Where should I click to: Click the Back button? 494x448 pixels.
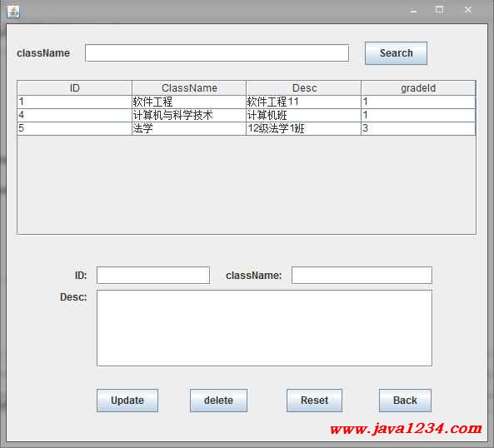[x=405, y=401]
